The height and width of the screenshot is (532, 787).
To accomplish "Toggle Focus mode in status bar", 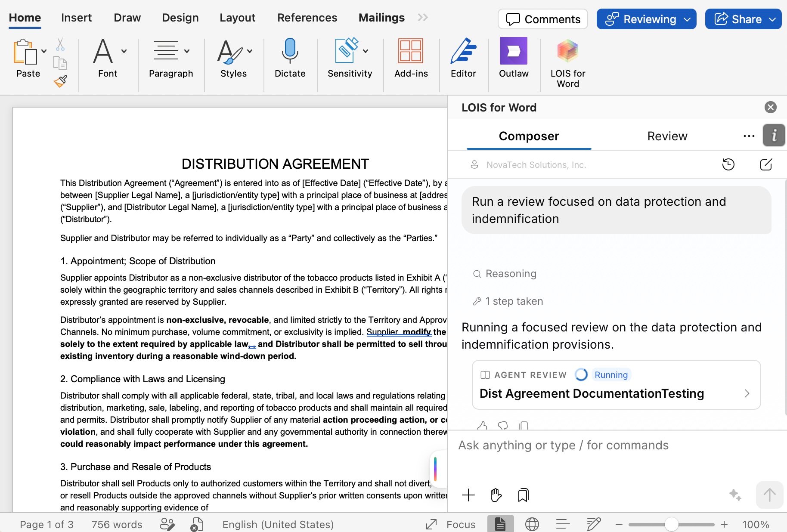I will (451, 524).
